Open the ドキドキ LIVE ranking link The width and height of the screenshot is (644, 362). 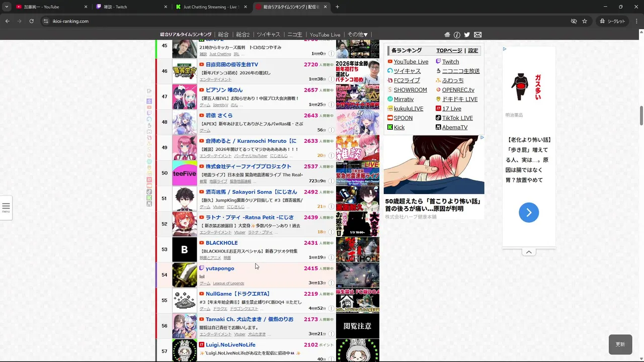(x=460, y=99)
